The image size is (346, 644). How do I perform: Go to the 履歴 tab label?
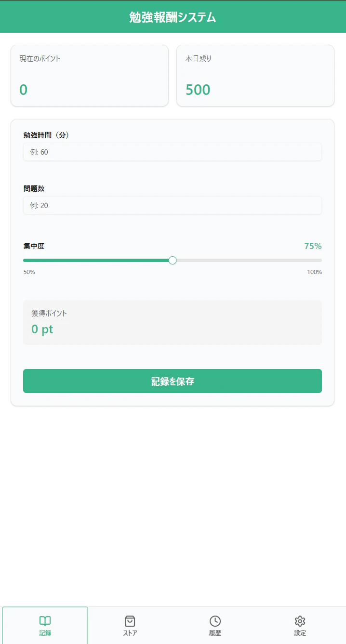pyautogui.click(x=215, y=633)
